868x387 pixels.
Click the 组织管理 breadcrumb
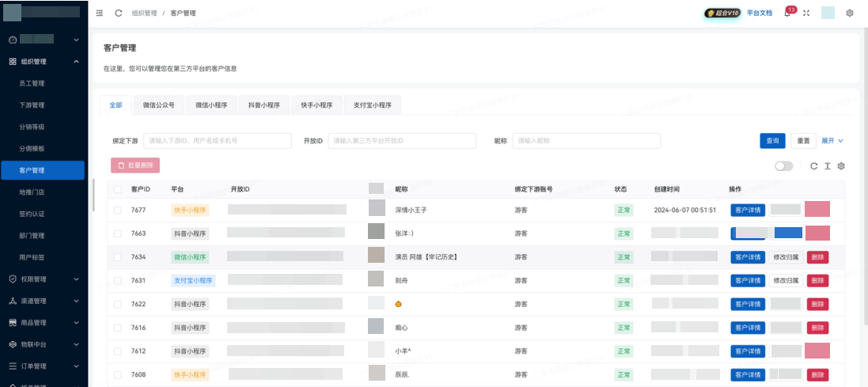click(x=144, y=13)
